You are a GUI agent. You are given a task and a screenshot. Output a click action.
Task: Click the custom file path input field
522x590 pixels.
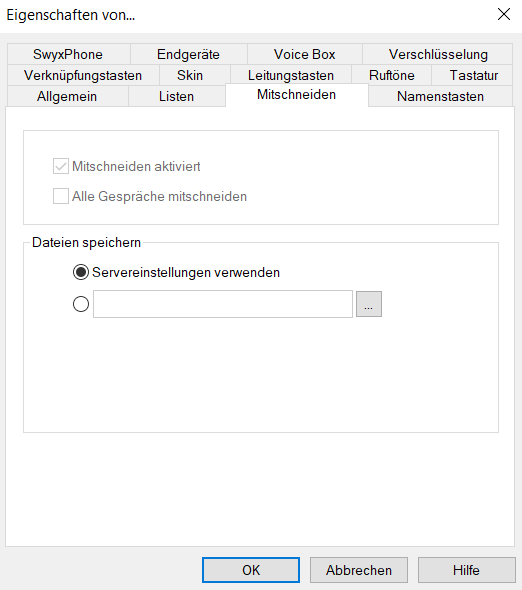click(x=223, y=304)
